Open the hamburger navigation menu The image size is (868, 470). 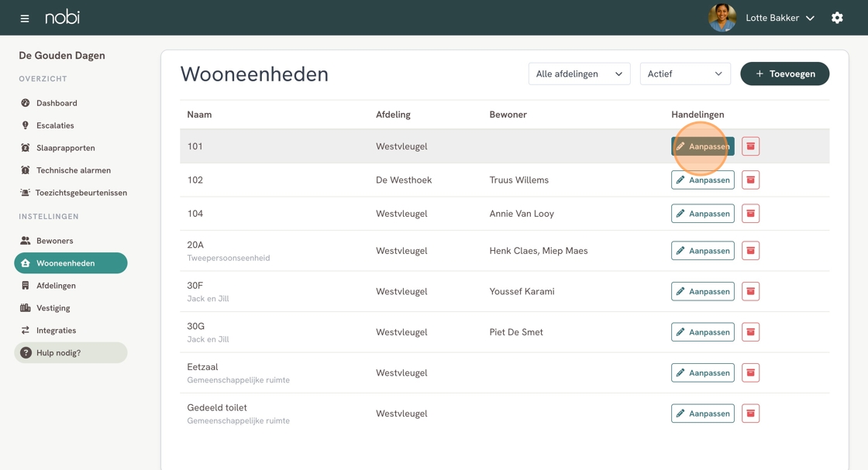25,18
